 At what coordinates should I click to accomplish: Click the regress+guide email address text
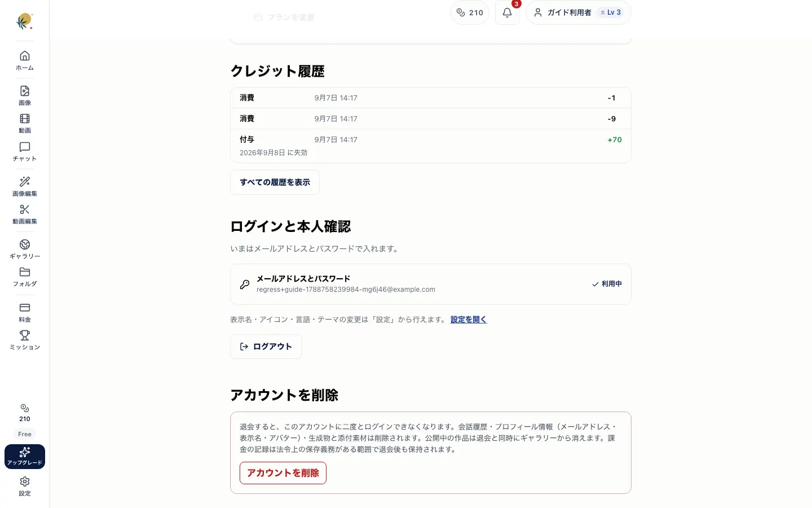[346, 290]
